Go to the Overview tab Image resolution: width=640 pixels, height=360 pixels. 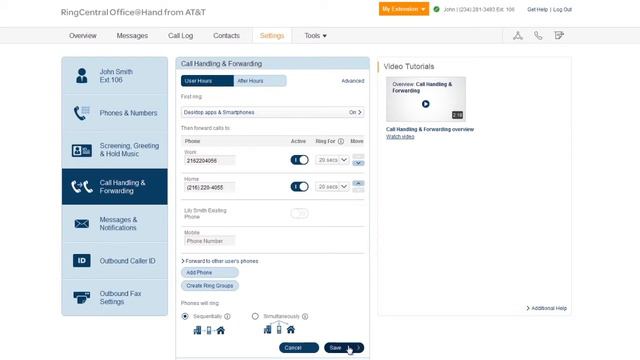pyautogui.click(x=83, y=36)
